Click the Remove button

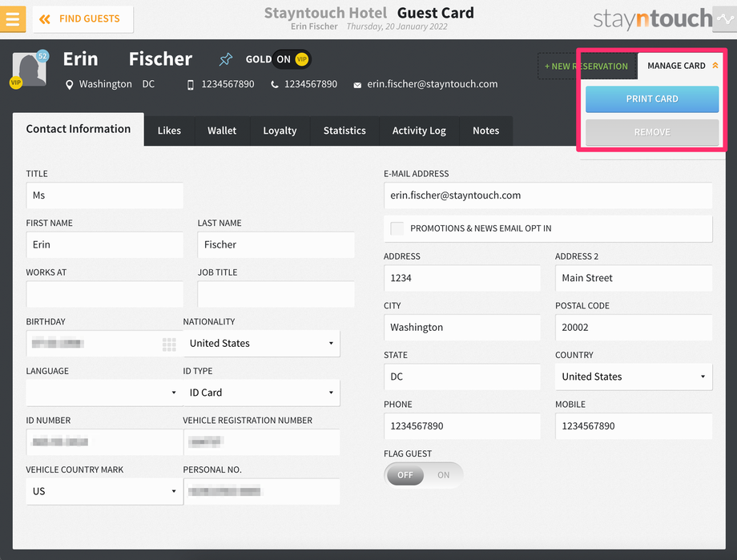[652, 132]
